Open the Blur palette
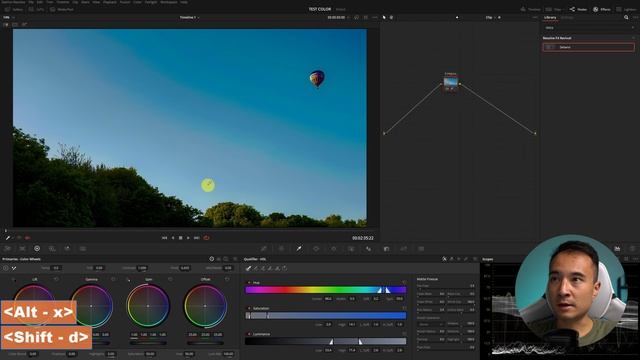 (369, 248)
